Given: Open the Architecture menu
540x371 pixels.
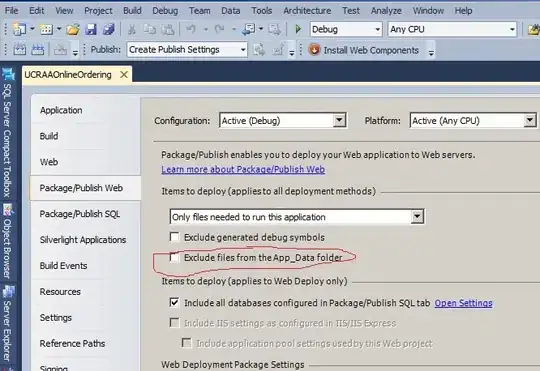Looking at the screenshot, I should pos(307,11).
